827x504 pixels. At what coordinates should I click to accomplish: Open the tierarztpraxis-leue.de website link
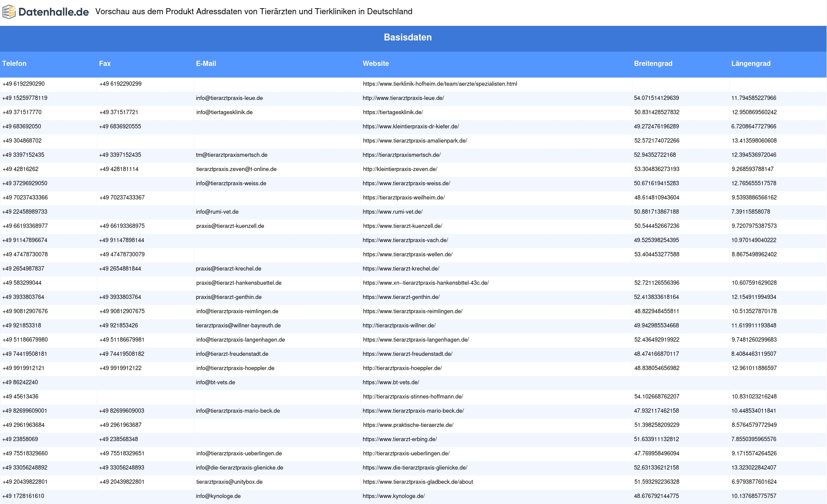(403, 98)
